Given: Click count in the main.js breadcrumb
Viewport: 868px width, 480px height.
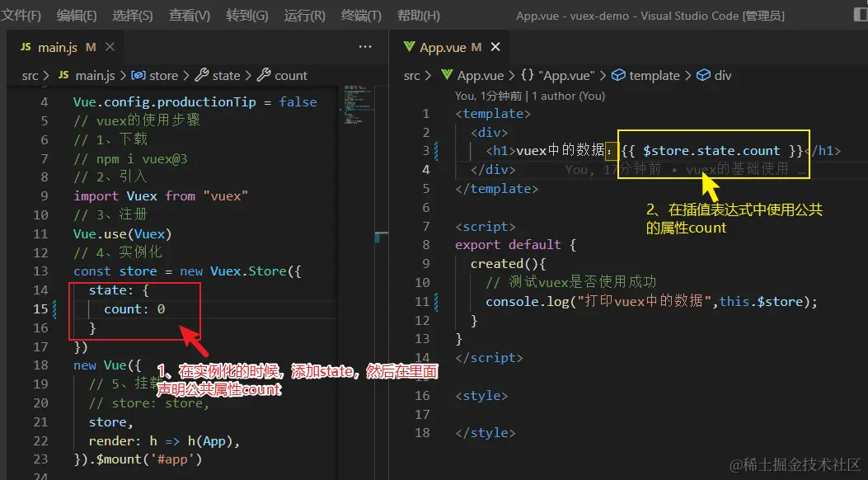Looking at the screenshot, I should [x=291, y=75].
